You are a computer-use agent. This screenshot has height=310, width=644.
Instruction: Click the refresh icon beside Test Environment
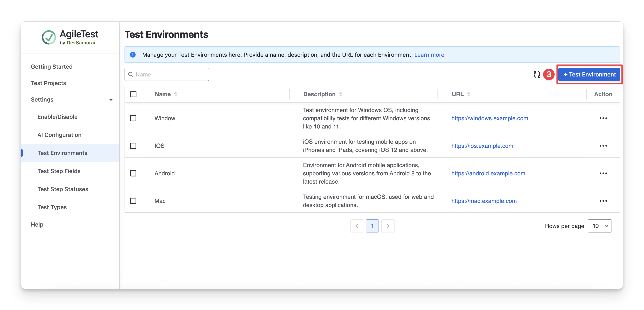[x=537, y=74]
